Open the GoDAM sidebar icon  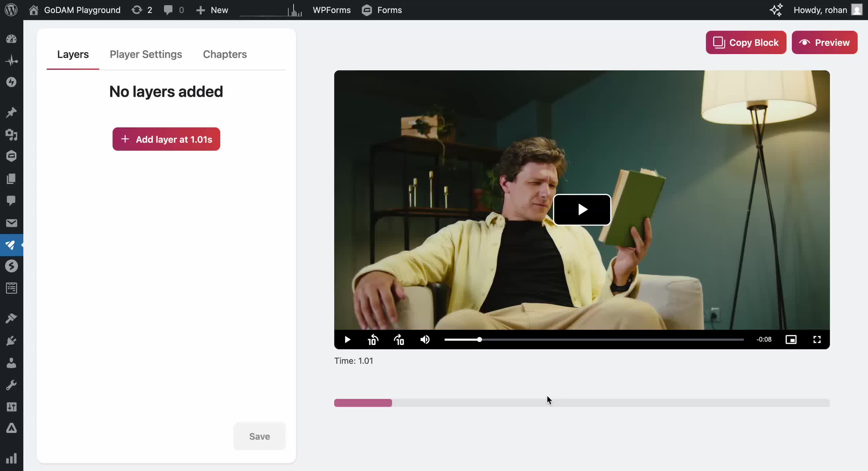click(x=11, y=245)
